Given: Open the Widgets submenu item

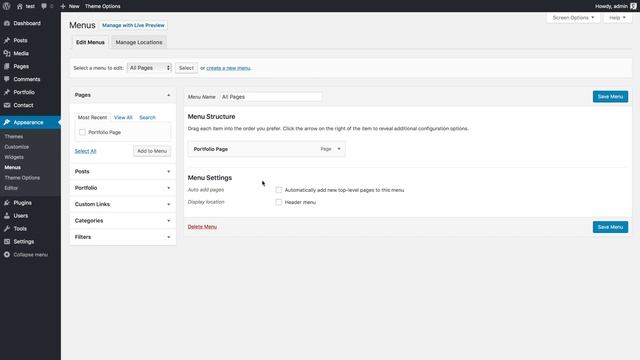Looking at the screenshot, I should point(14,157).
